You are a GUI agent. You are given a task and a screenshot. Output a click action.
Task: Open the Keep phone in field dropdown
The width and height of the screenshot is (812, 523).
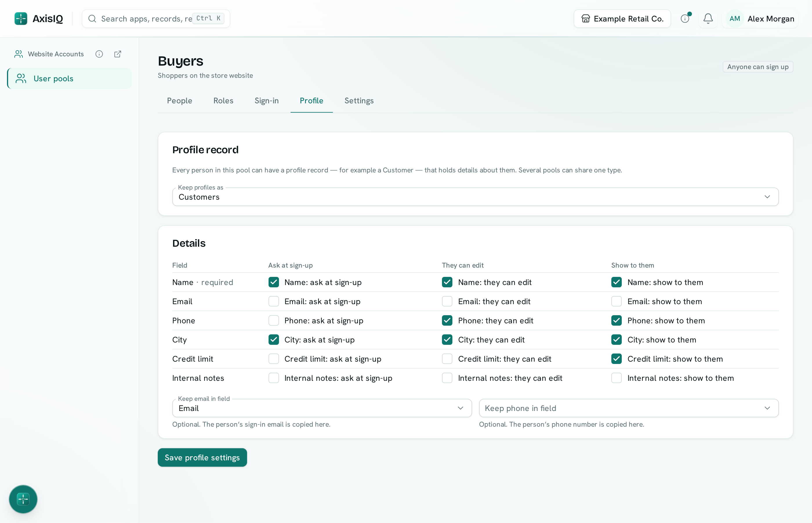[628, 408]
